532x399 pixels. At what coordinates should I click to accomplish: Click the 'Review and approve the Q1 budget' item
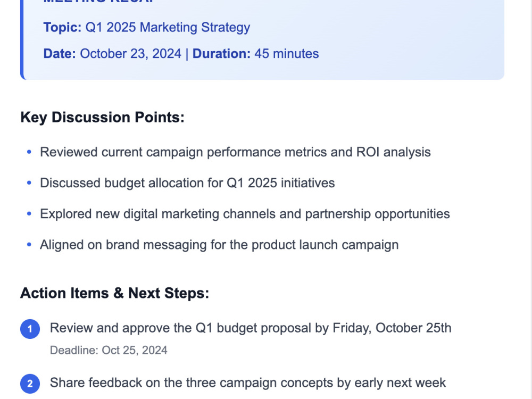coord(251,328)
